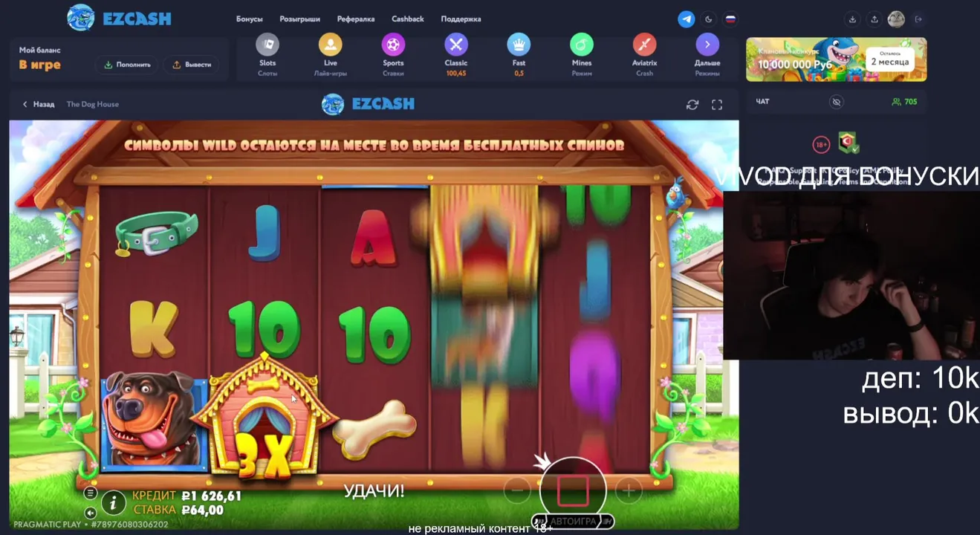Hide chat with crossed-eye icon

click(837, 102)
